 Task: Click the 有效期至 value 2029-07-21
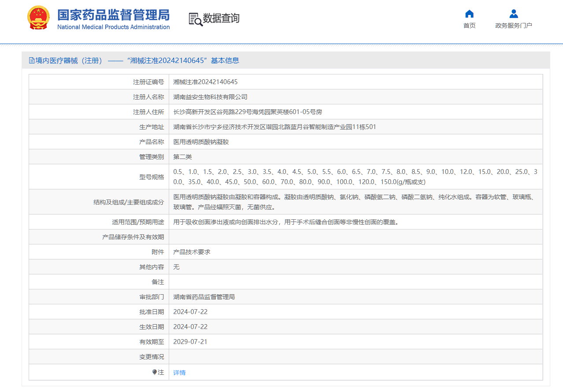(190, 342)
